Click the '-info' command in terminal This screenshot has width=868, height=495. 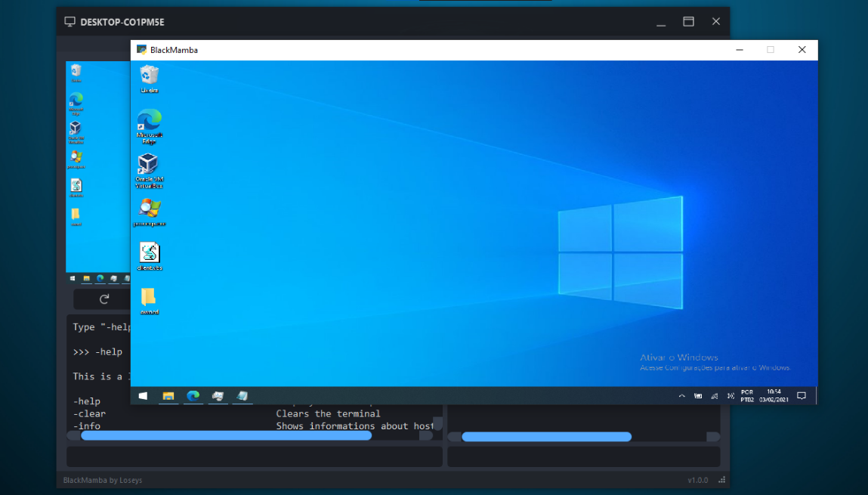(86, 425)
